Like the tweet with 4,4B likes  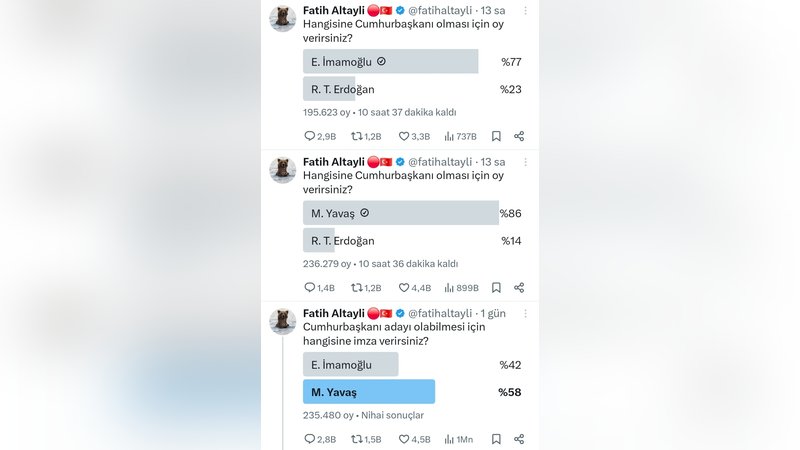coord(404,287)
